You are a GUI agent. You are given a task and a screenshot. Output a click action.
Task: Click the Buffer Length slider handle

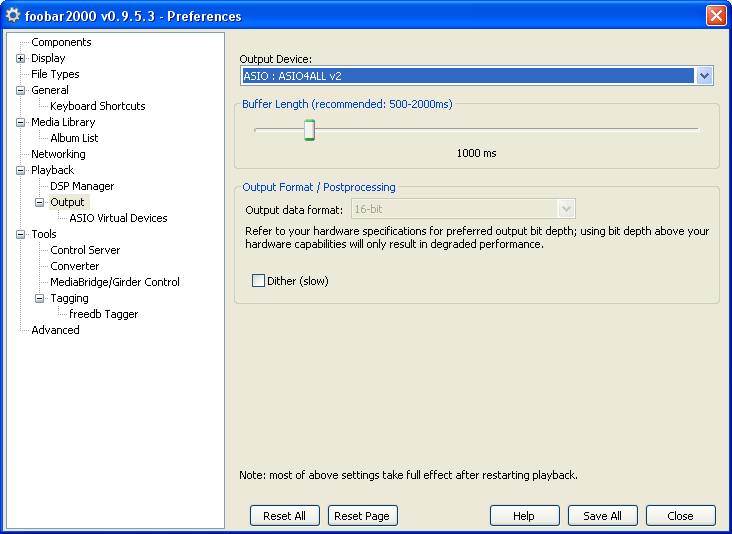[x=309, y=130]
